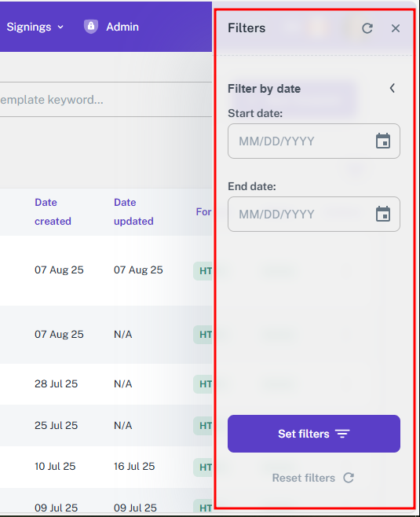Click the Start date input field
This screenshot has width=420, height=517.
(x=313, y=141)
